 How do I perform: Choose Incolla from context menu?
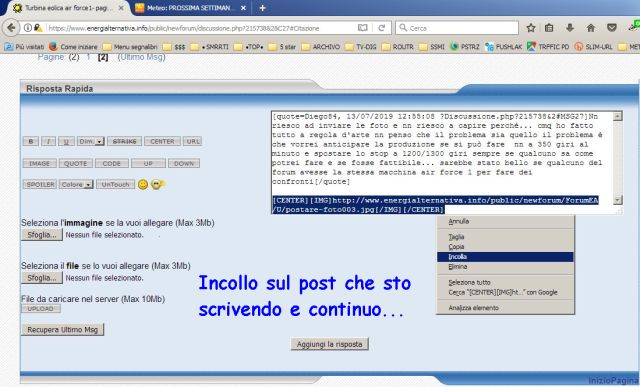pos(505,257)
